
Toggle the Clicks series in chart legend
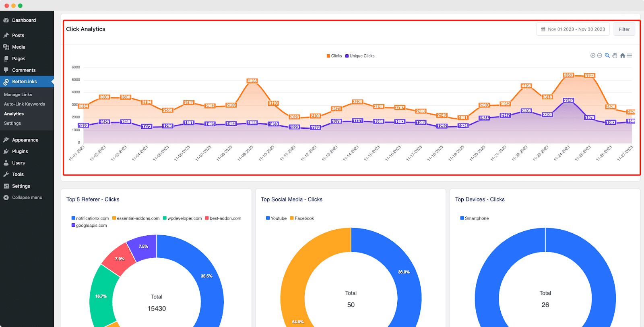point(334,56)
